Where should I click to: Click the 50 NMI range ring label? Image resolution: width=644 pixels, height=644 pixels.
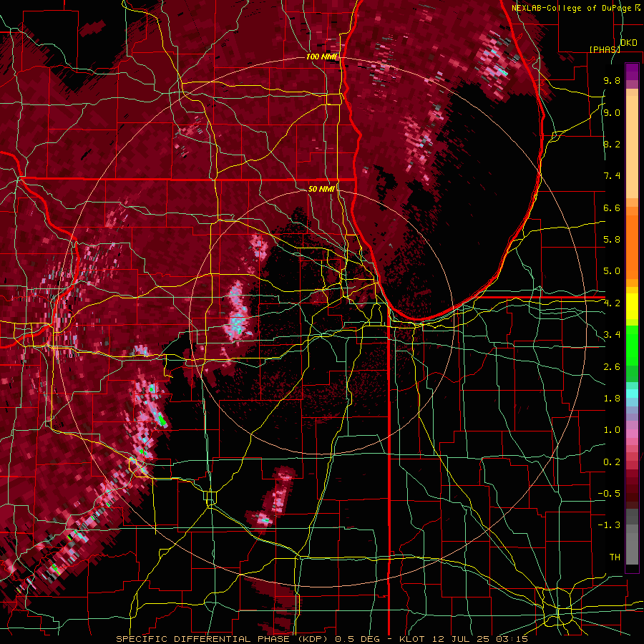321,189
